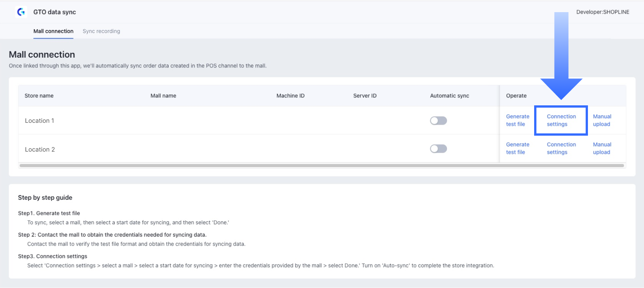Start Manual upload for Location 2
Viewport: 644px width, 288px height.
(x=602, y=148)
